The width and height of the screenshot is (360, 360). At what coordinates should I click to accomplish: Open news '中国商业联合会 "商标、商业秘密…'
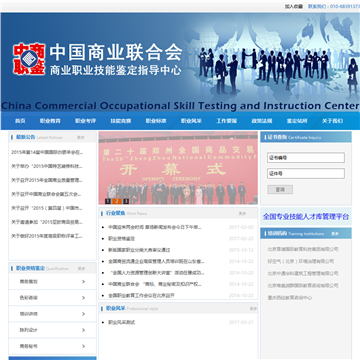click(x=155, y=284)
